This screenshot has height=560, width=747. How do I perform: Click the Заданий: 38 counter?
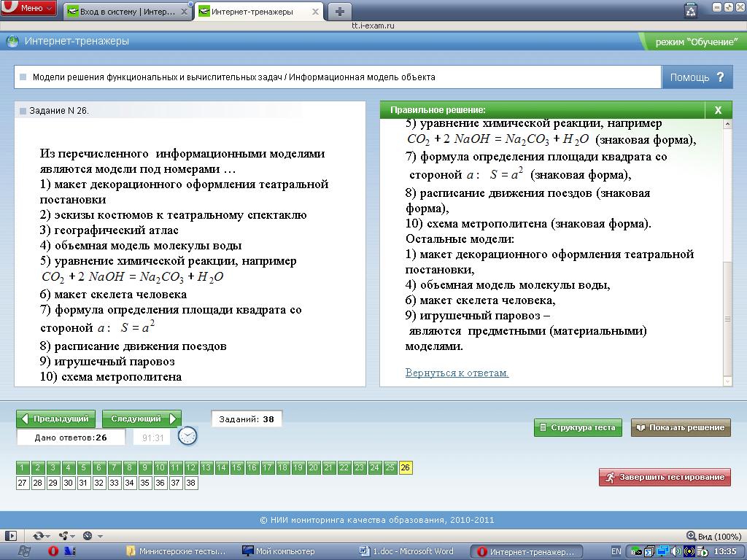coord(247,419)
